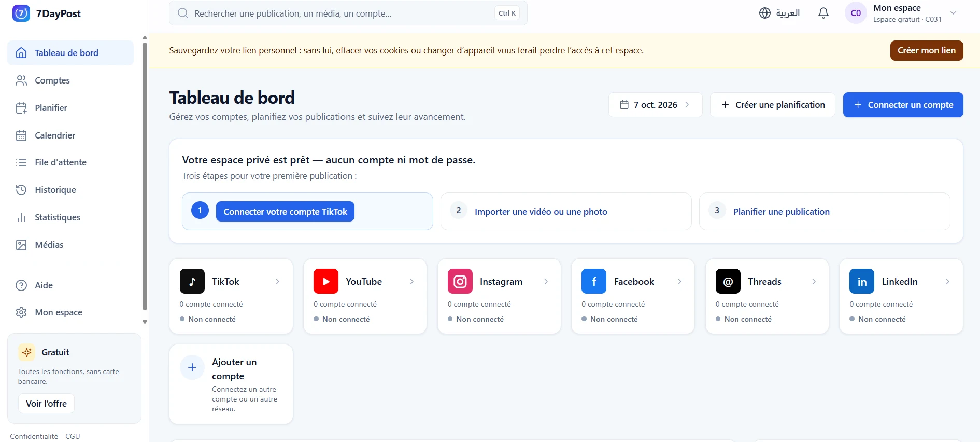Screen dimensions: 980x442
Task: Open the Planifier sidebar item
Action: (x=70, y=108)
